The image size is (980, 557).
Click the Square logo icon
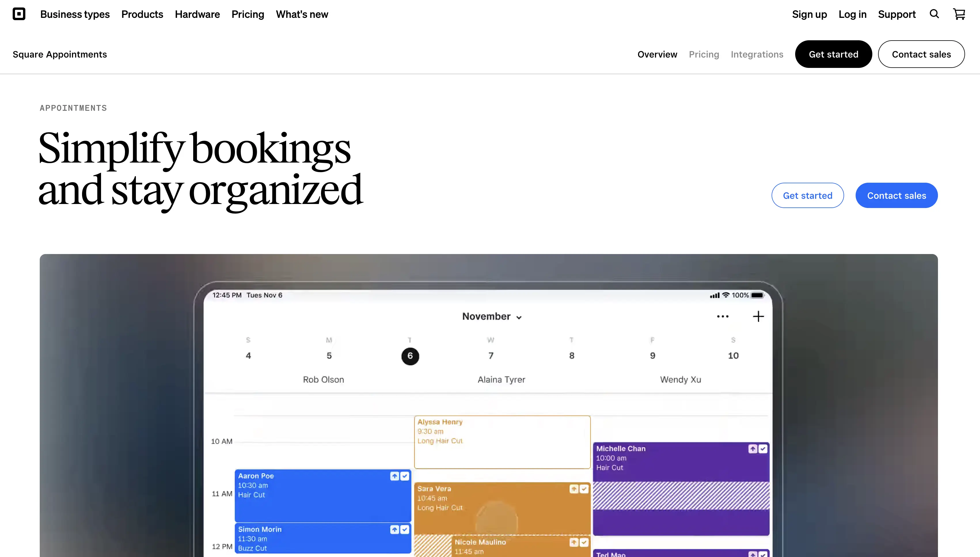(x=19, y=14)
